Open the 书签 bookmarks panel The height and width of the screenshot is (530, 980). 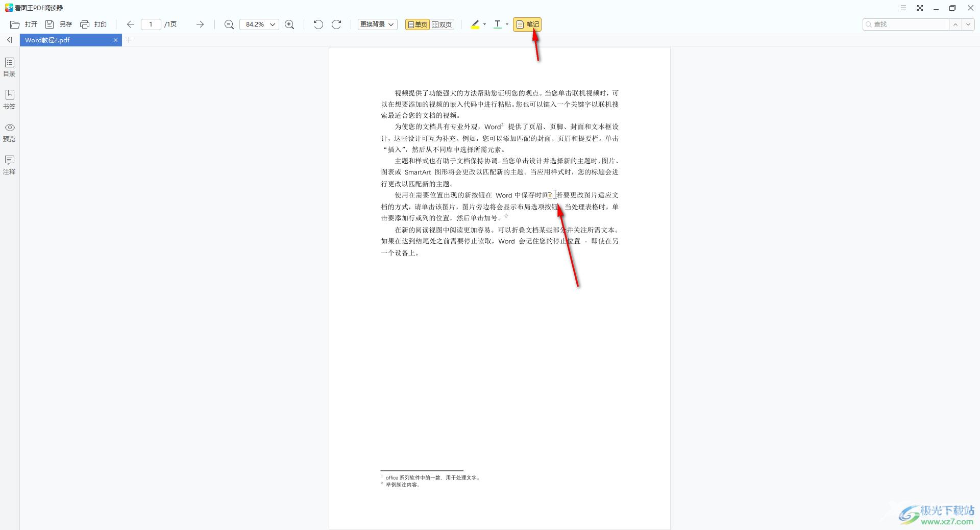coord(9,99)
